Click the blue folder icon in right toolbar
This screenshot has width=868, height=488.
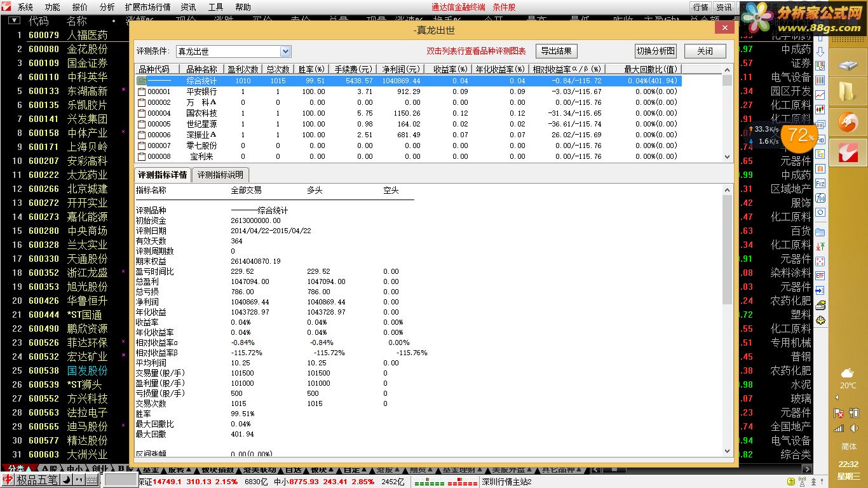point(820,232)
